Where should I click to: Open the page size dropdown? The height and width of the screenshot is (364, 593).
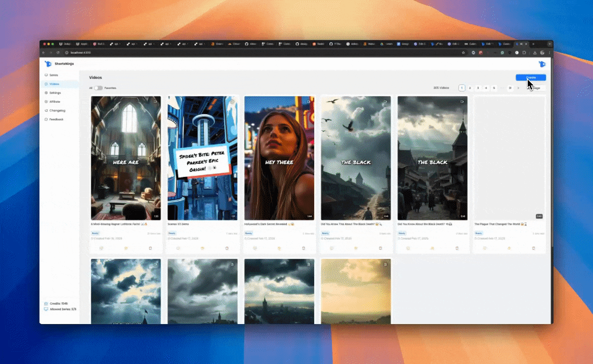[536, 88]
